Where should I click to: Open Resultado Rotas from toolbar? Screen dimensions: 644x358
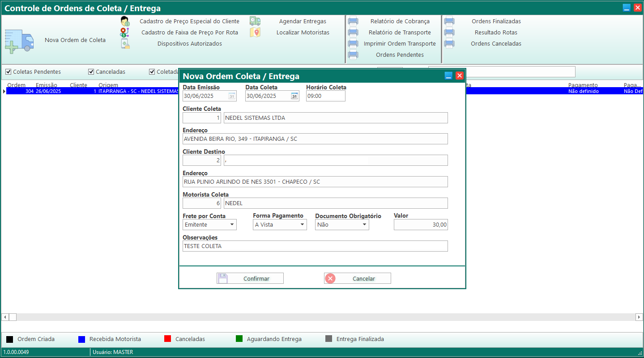(495, 32)
